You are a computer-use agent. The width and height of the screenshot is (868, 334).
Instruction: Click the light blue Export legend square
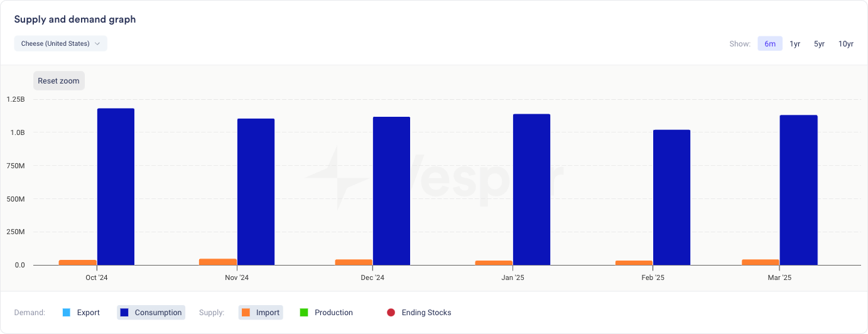click(66, 313)
